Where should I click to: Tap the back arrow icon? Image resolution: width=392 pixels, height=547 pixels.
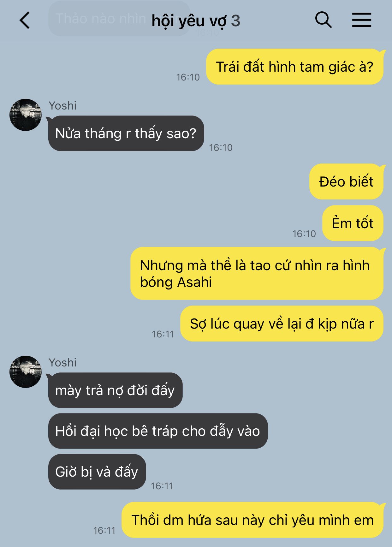coord(25,21)
